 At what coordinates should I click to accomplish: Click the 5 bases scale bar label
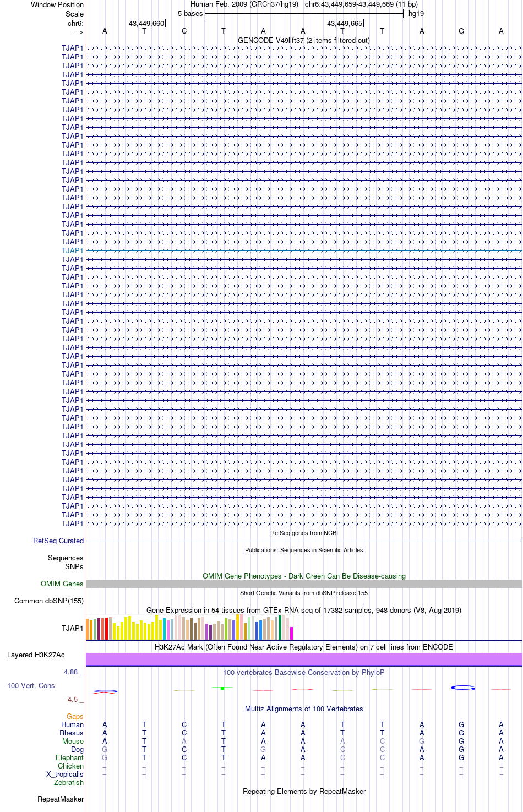click(x=190, y=14)
